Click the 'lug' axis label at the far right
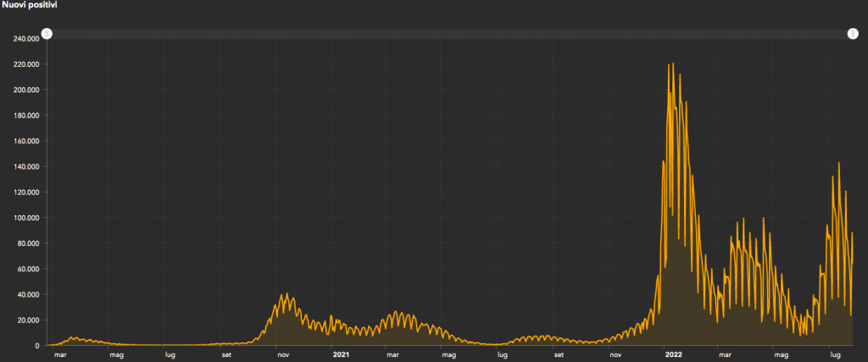The image size is (868, 362). point(835,355)
